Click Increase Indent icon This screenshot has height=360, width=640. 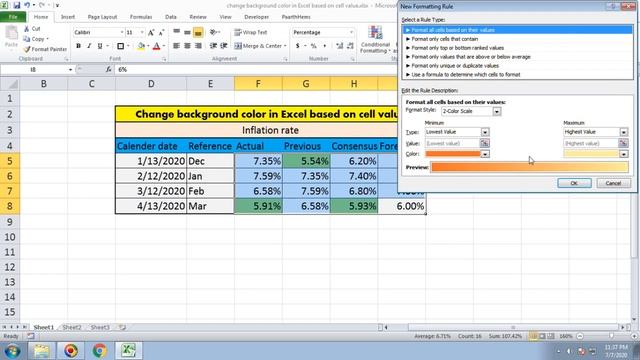point(224,46)
